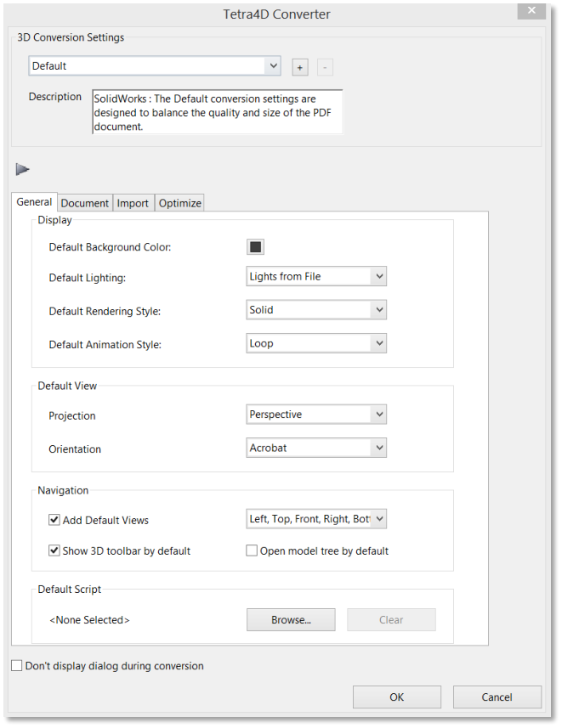The width and height of the screenshot is (562, 728).
Task: Click the Projection label
Action: click(x=72, y=415)
